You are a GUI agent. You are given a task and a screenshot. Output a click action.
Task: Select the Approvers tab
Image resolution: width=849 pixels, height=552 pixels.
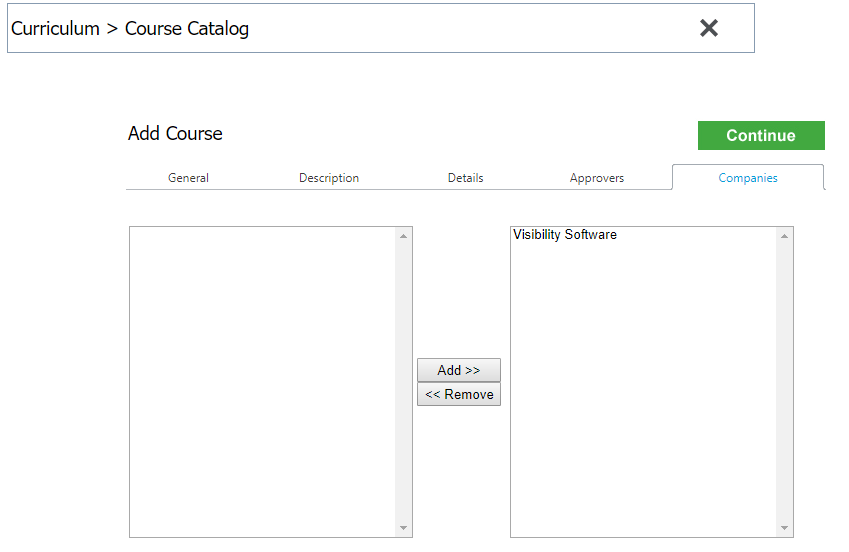[x=597, y=178]
